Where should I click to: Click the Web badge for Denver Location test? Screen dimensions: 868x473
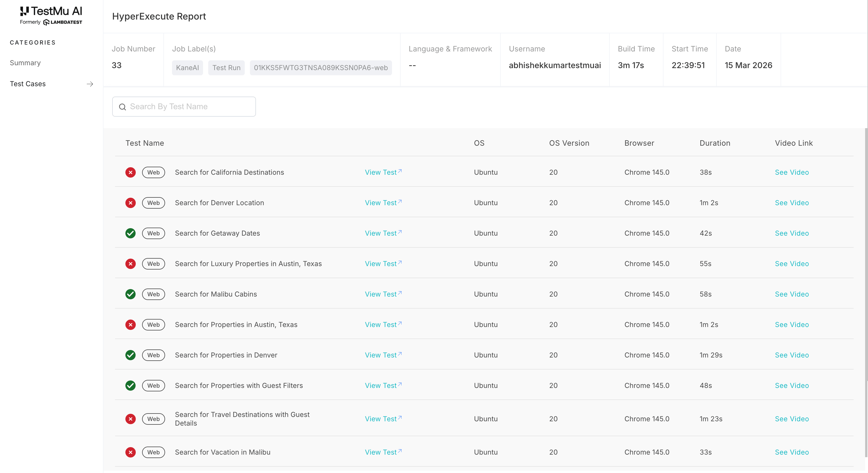[153, 203]
